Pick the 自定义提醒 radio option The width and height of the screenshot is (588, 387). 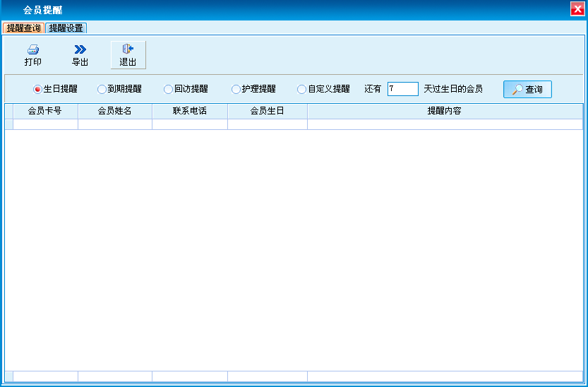pyautogui.click(x=302, y=90)
